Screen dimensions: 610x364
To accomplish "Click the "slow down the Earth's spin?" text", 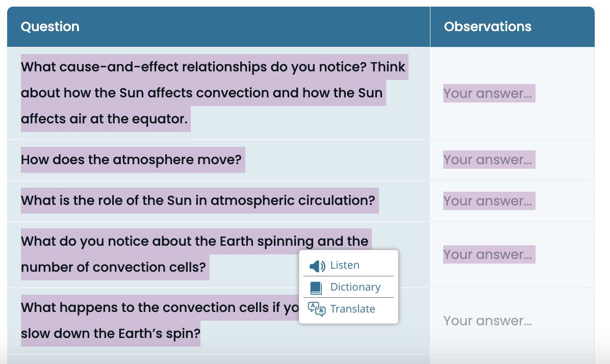I will [111, 333].
